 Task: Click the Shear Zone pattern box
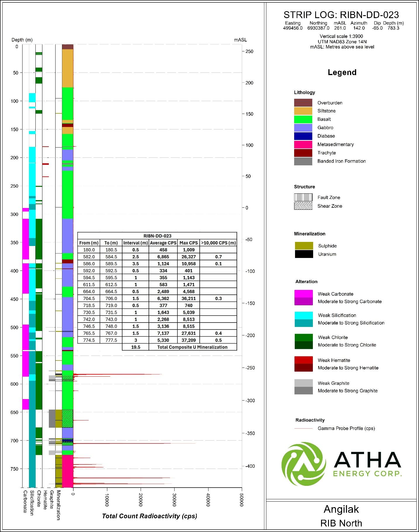point(303,206)
